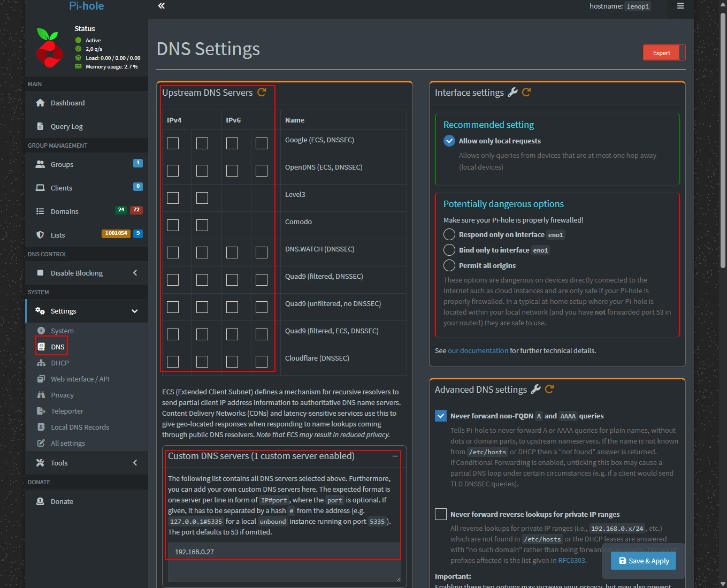Open Local DNS Records entry
727x588 pixels.
coord(80,427)
